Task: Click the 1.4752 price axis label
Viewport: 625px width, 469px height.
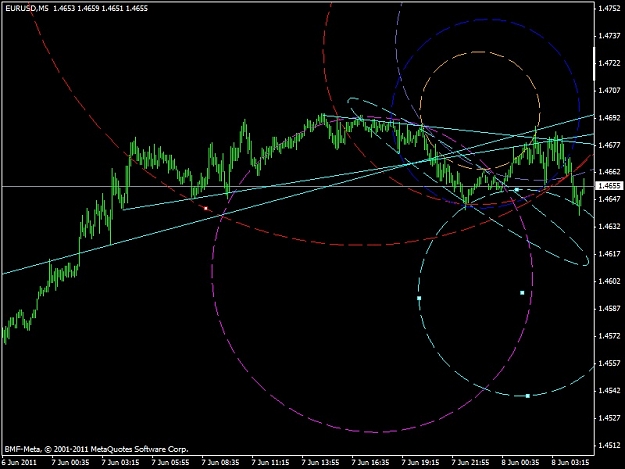Action: click(609, 8)
